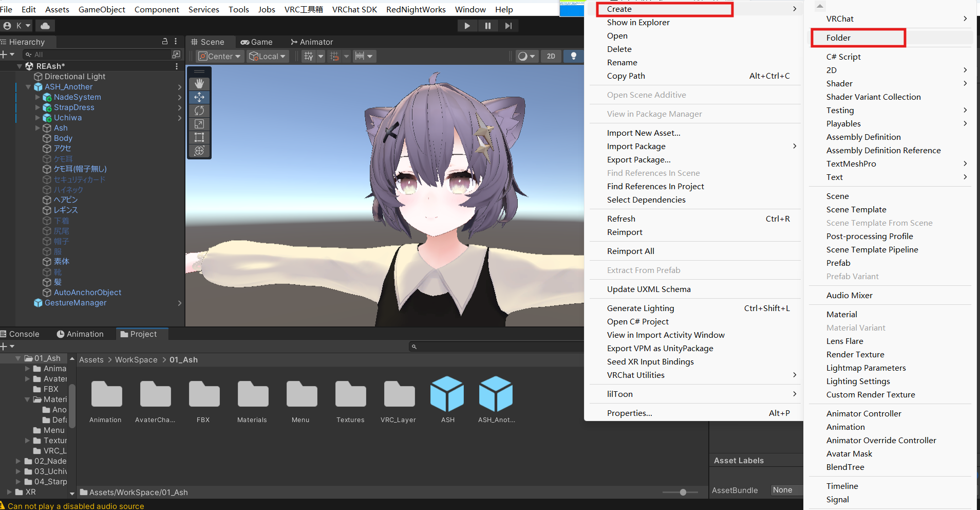Screen dimensions: 980x510
Task: Open the Center pivot dropdown
Action: [220, 56]
